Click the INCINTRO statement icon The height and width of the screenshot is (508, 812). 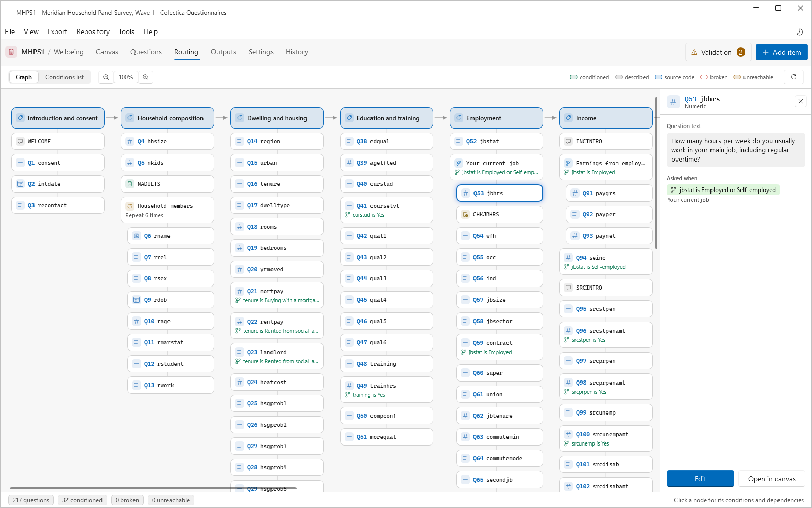coord(568,141)
